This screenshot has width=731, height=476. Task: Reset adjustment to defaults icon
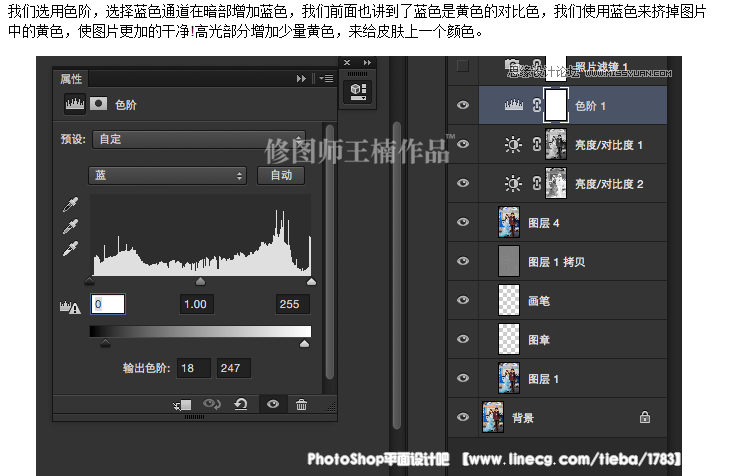[241, 404]
